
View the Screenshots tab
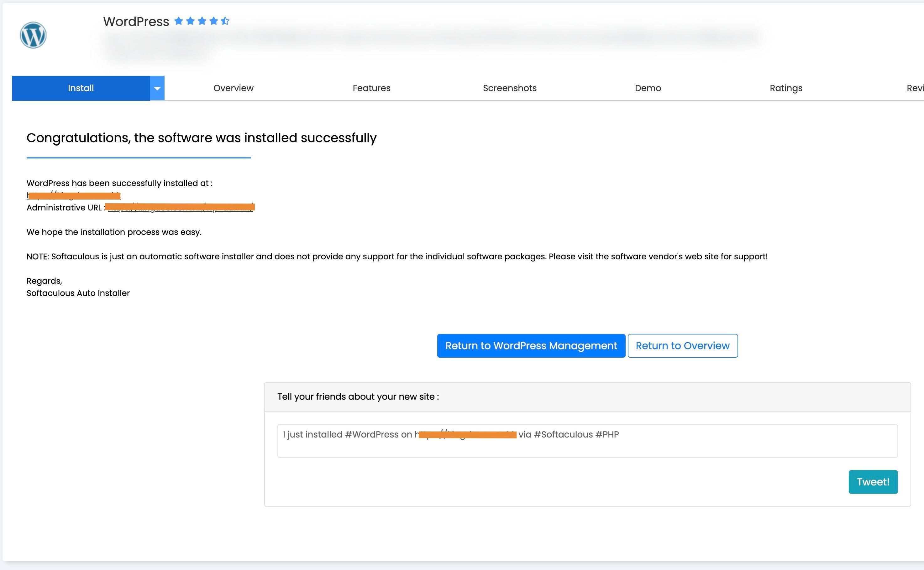510,88
